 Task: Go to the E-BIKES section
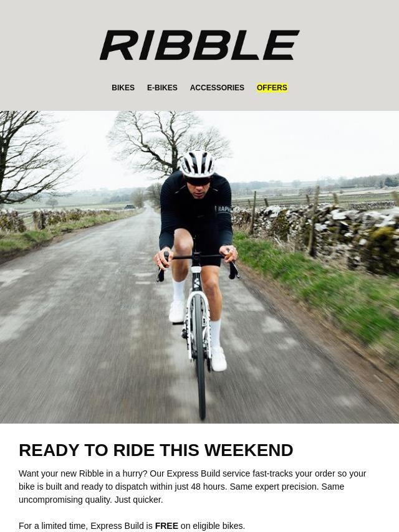(162, 88)
